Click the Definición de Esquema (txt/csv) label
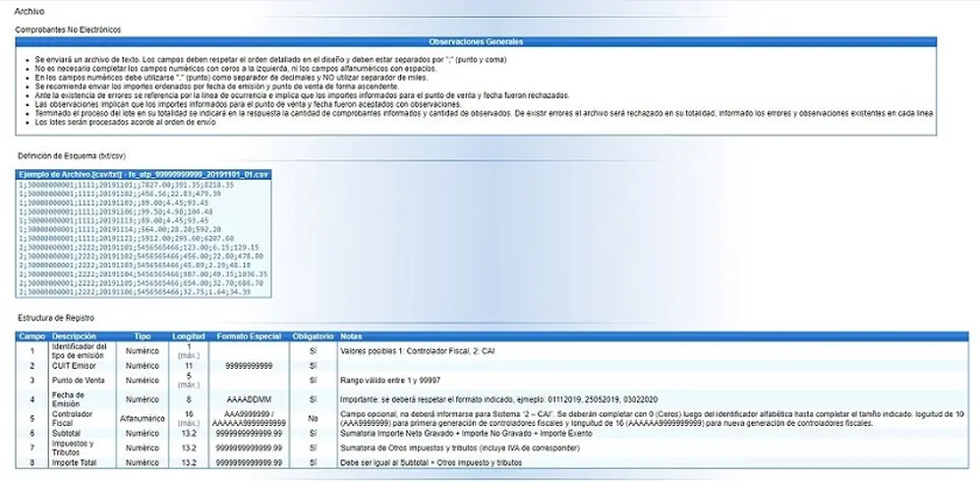Screen dimensions: 980x482 (67, 155)
